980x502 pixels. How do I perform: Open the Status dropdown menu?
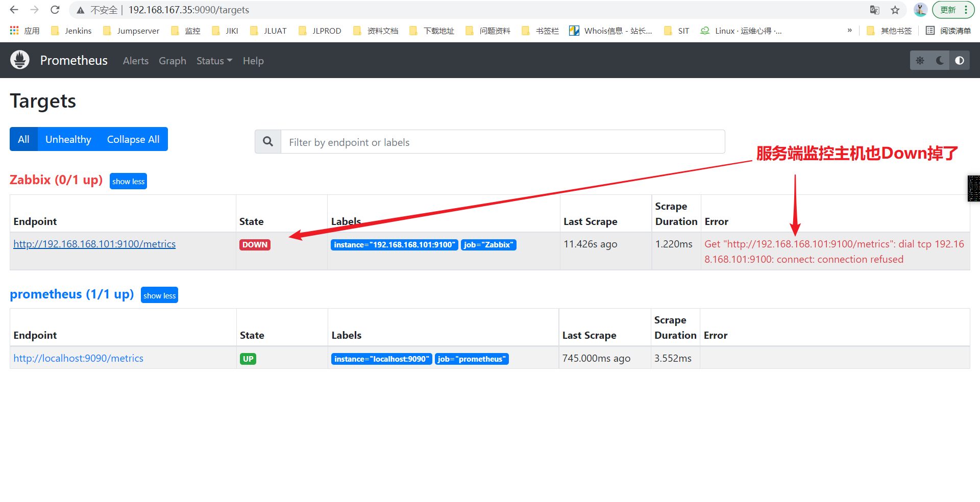214,61
